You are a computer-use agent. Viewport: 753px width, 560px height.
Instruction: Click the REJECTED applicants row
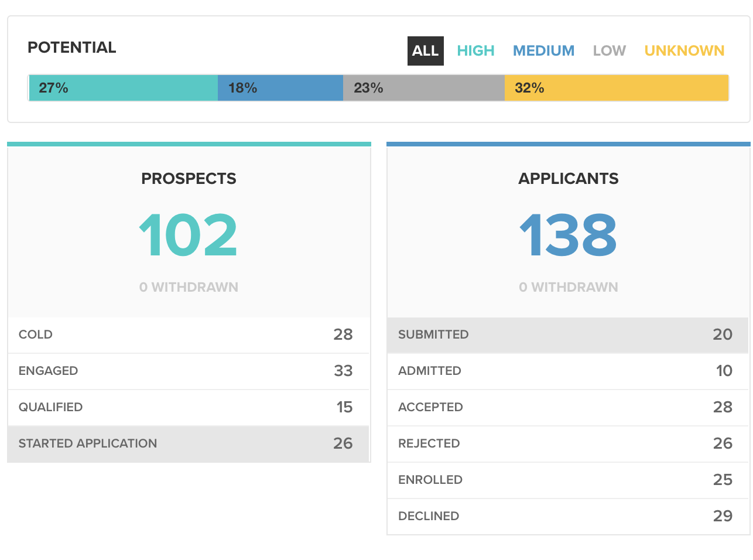tap(567, 443)
